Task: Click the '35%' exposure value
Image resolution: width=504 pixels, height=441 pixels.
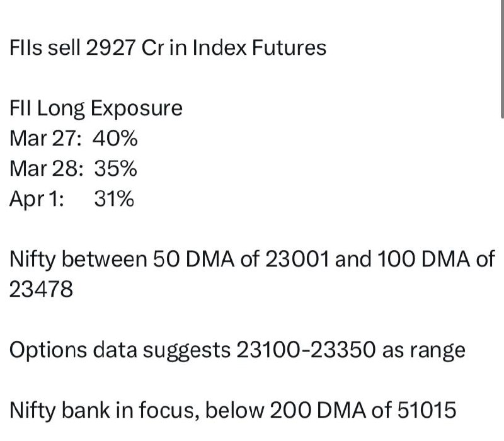Action: pos(116,168)
